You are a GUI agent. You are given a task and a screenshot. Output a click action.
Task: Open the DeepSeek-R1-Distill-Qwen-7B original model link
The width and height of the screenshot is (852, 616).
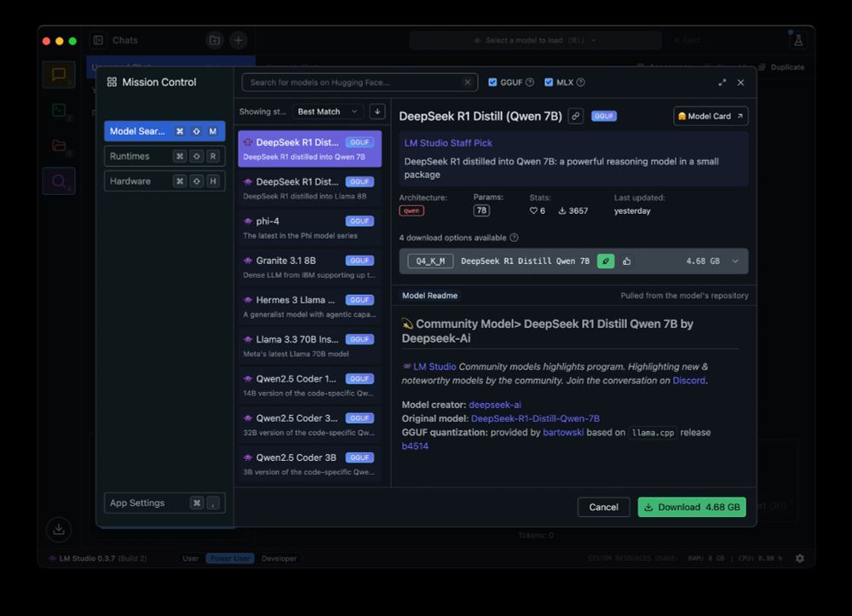tap(535, 418)
